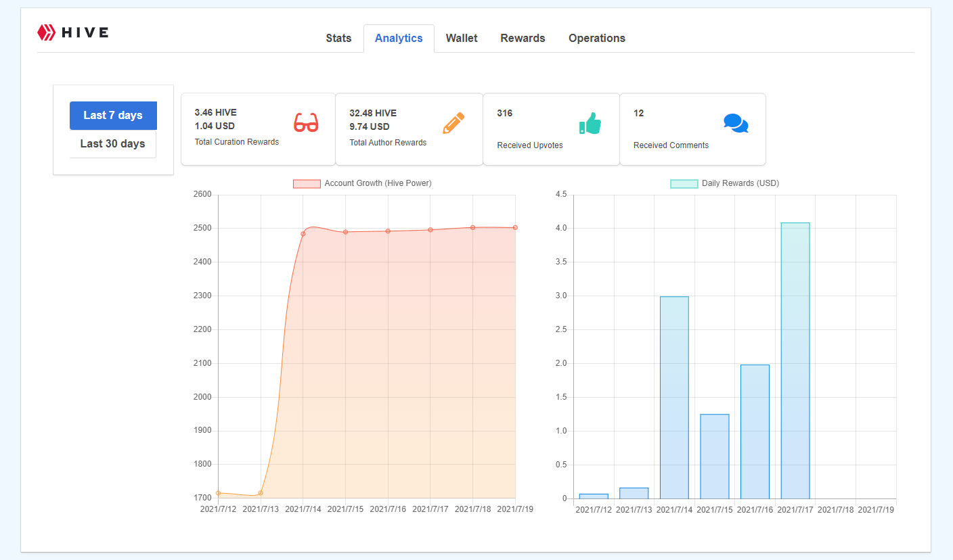The height and width of the screenshot is (560, 953).
Task: Click the 316 upvotes count
Action: pyautogui.click(x=505, y=113)
